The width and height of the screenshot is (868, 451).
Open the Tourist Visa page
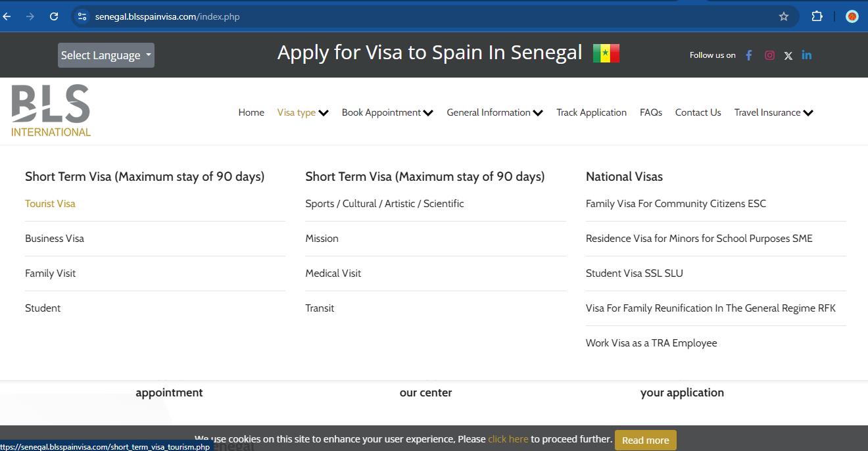[x=50, y=203]
